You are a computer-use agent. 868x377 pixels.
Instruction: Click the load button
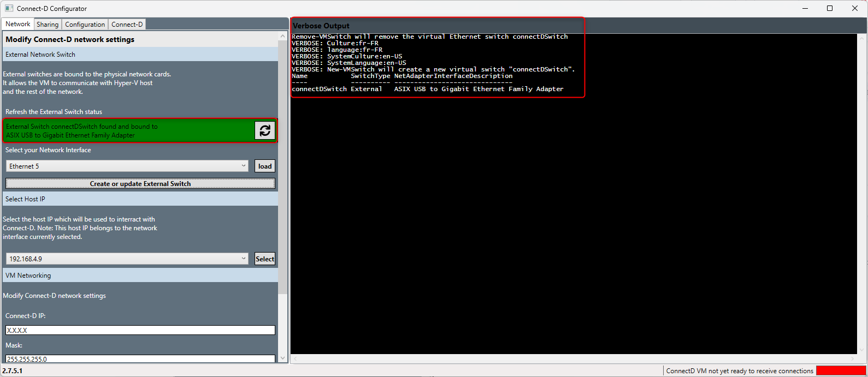point(265,166)
